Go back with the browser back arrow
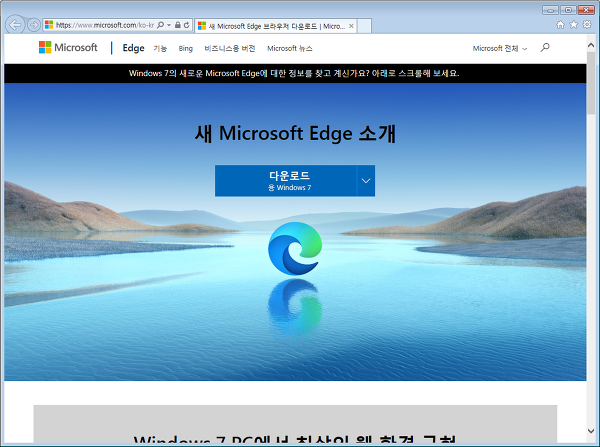Screen dimensions: 600x447 tap(15, 25)
